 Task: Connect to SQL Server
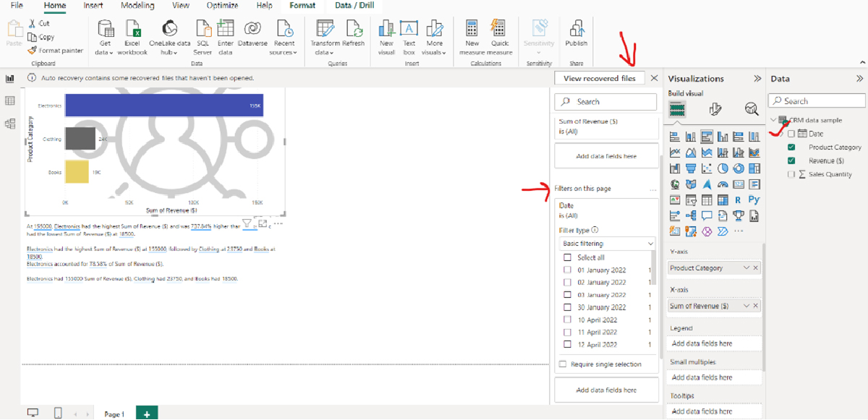pos(203,37)
